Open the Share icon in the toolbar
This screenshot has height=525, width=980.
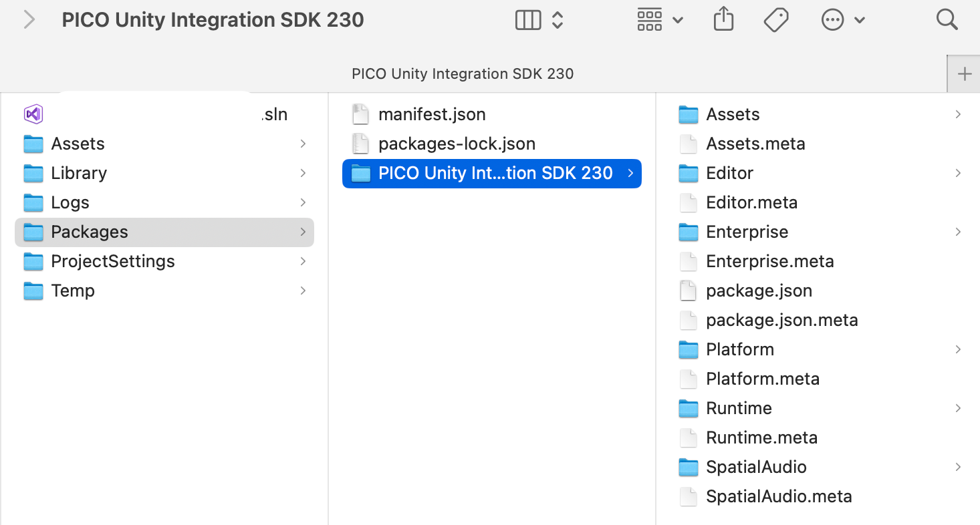tap(723, 19)
